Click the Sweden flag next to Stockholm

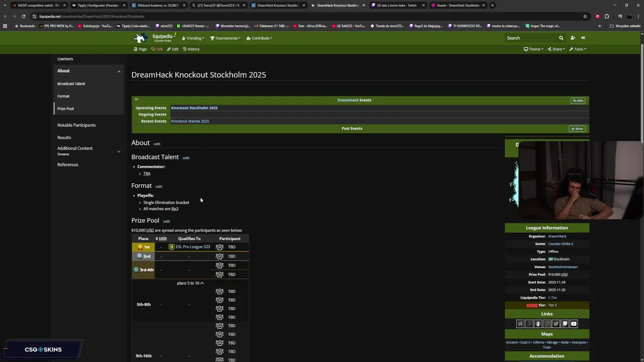pyautogui.click(x=551, y=259)
